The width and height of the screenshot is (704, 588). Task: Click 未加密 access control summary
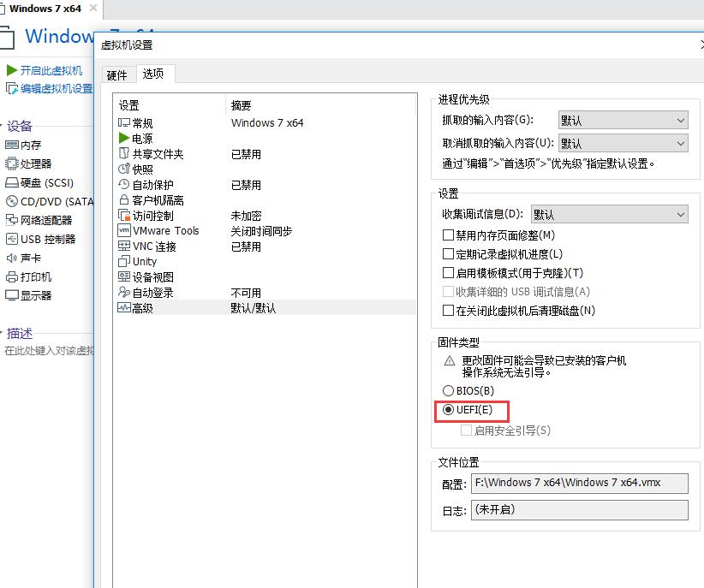pyautogui.click(x=246, y=216)
